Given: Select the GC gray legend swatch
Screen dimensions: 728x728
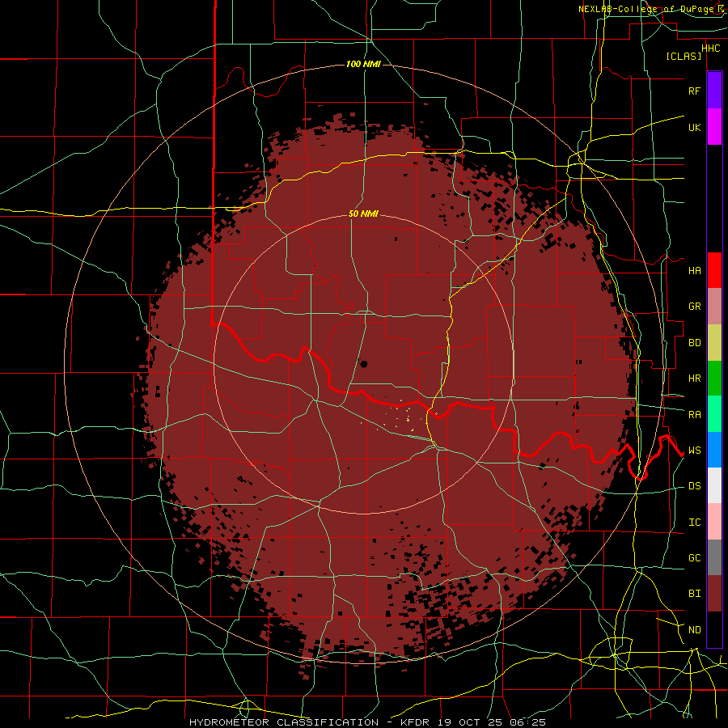Looking at the screenshot, I should (x=714, y=557).
